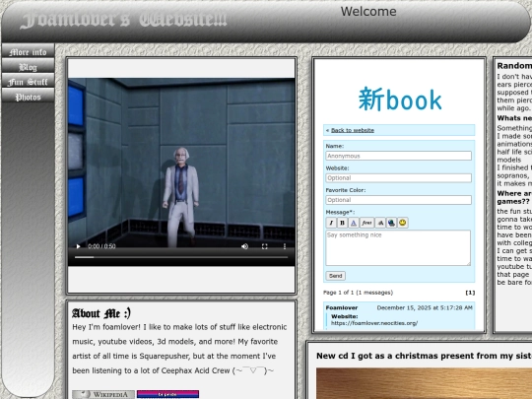Click the Name input field
Viewport: 532px width, 399px height.
tap(398, 156)
